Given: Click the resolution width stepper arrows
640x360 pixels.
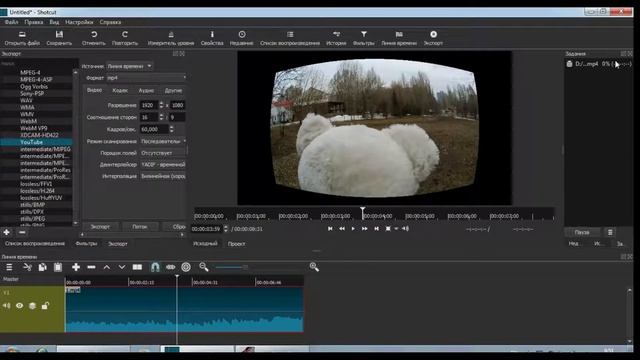Looking at the screenshot, I should tap(161, 105).
